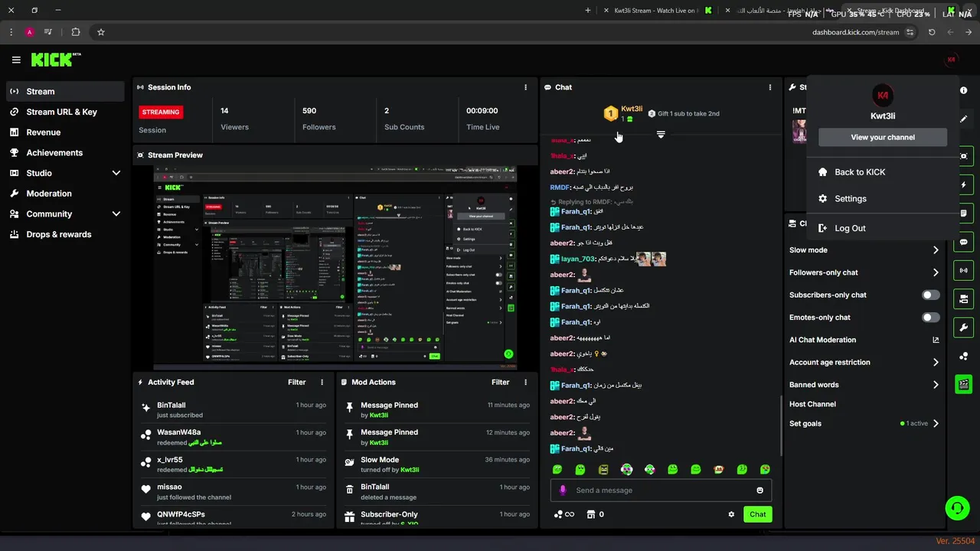Open Banned words chevron

[x=936, y=385]
